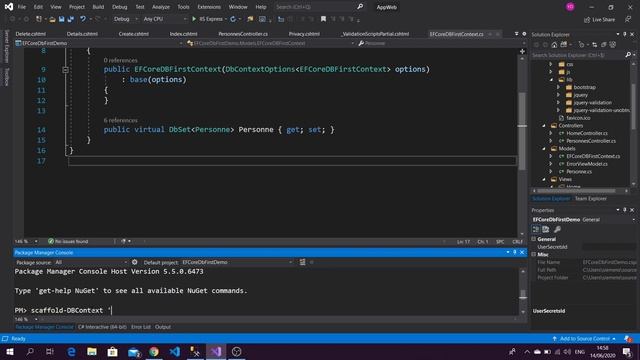Select ErrorViewModel.cs in Solution Explorer
The height and width of the screenshot is (360, 640).
pos(587,164)
